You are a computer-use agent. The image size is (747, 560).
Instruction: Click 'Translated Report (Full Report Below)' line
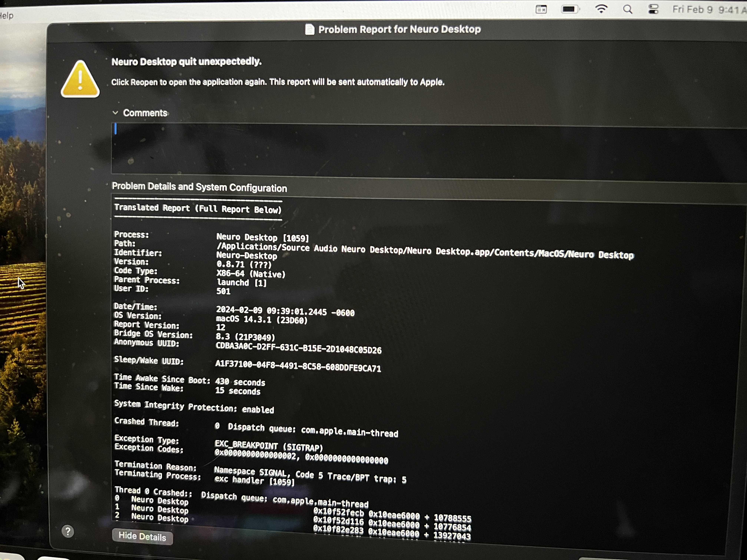pyautogui.click(x=198, y=208)
